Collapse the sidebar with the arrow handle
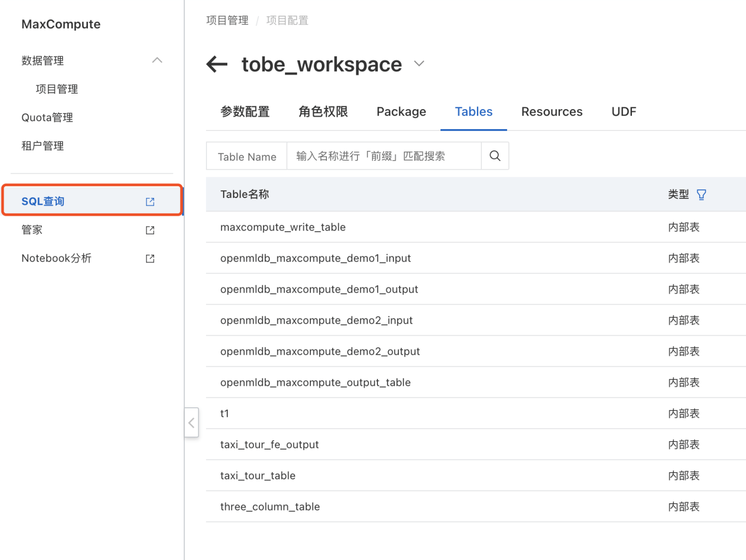The image size is (746, 560). 191,423
